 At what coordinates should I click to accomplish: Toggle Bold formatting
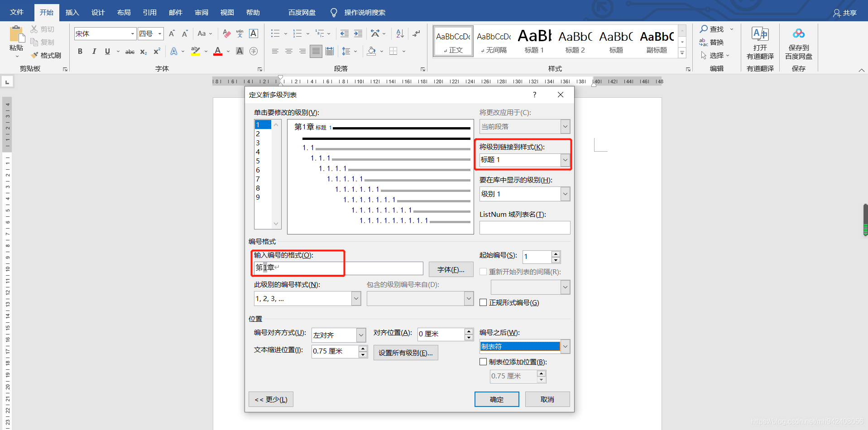80,51
